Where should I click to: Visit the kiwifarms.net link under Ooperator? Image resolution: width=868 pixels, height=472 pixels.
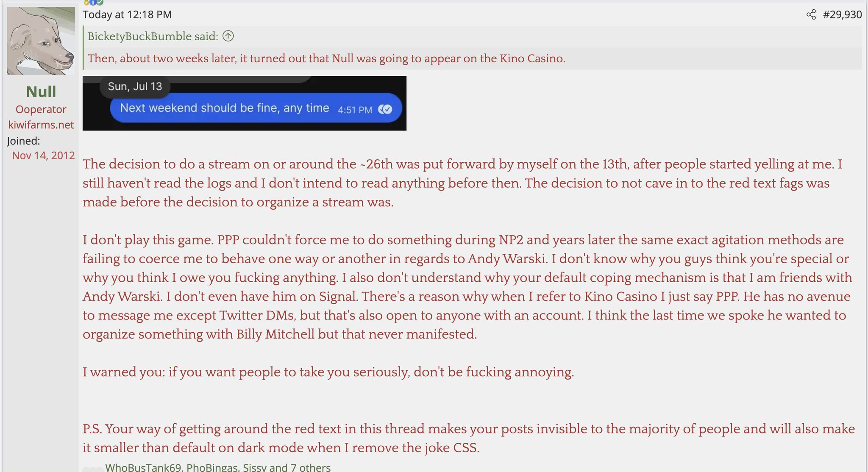(41, 125)
